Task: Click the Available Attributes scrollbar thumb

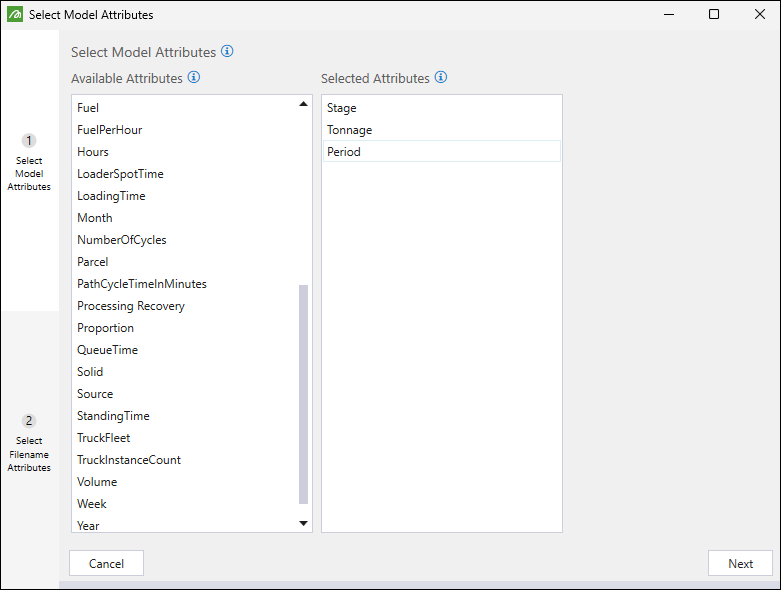Action: (304, 394)
